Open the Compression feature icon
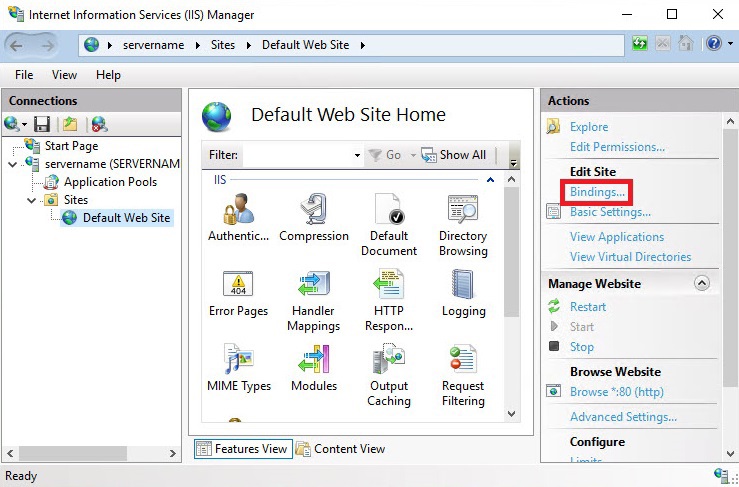Screen dimensions: 739x487 pos(314,209)
